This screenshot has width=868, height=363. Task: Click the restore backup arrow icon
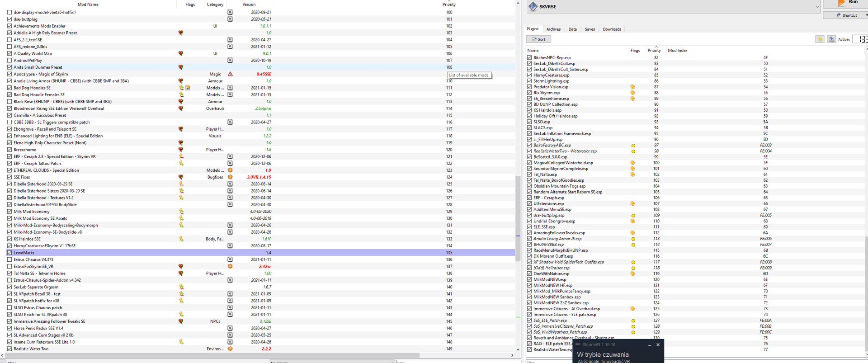(820, 39)
